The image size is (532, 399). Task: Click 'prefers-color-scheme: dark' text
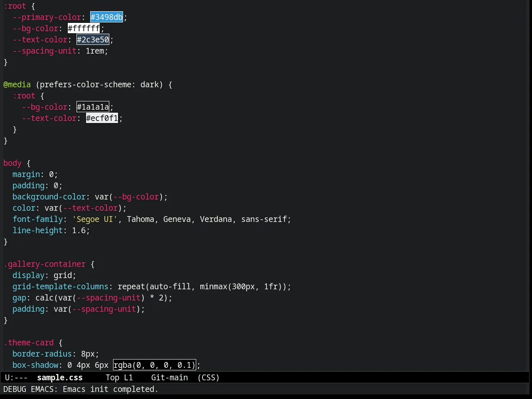click(x=99, y=84)
